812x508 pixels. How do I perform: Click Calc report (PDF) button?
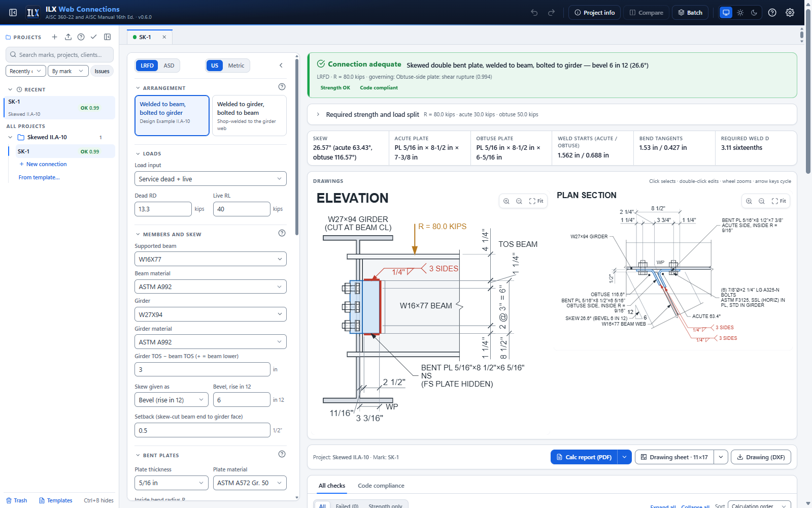tap(584, 457)
